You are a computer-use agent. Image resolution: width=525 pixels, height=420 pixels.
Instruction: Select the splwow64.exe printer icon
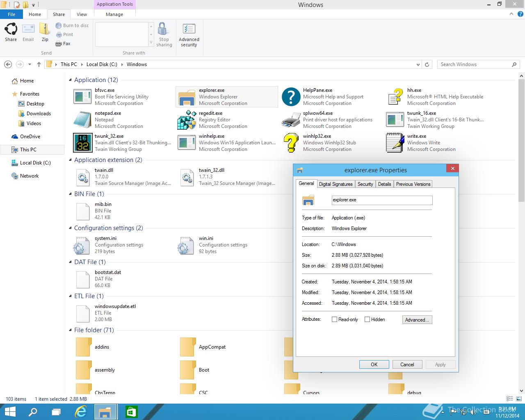(x=291, y=120)
